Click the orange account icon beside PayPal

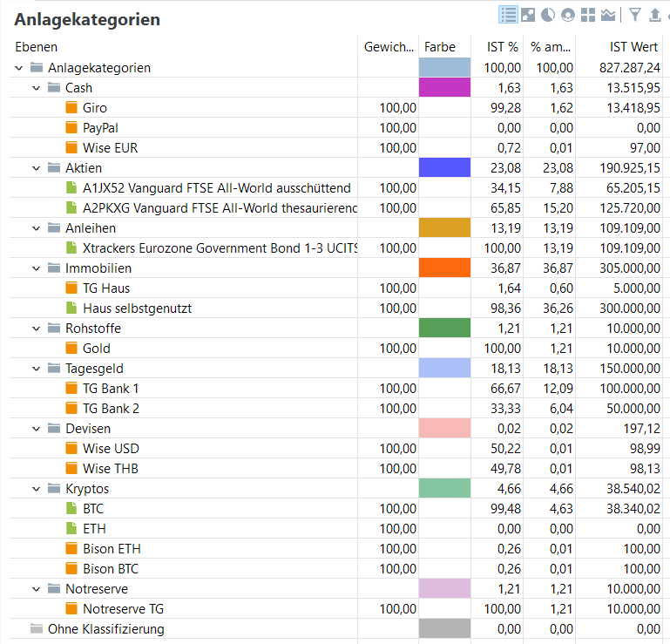click(x=72, y=128)
